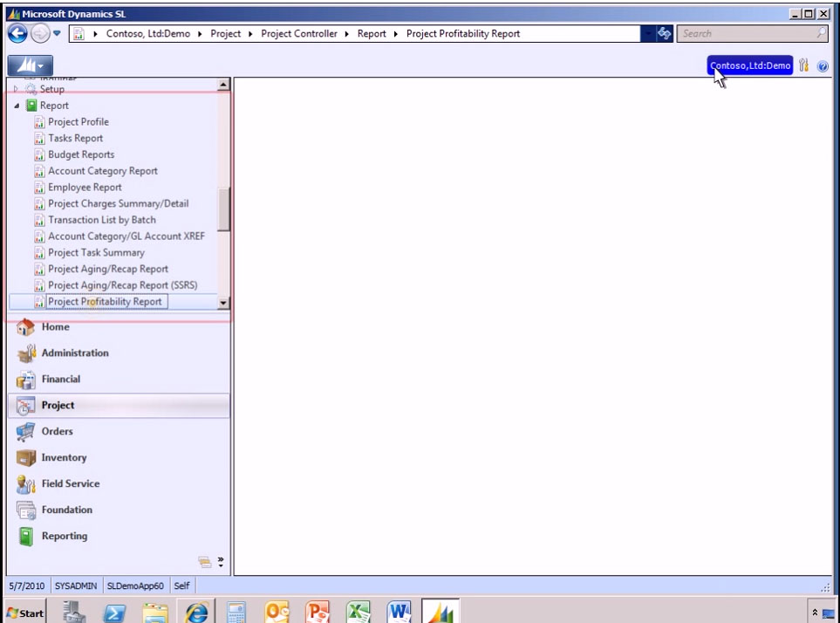The image size is (840, 623).
Task: Open PowerPoint from the taskbar
Action: 318,612
